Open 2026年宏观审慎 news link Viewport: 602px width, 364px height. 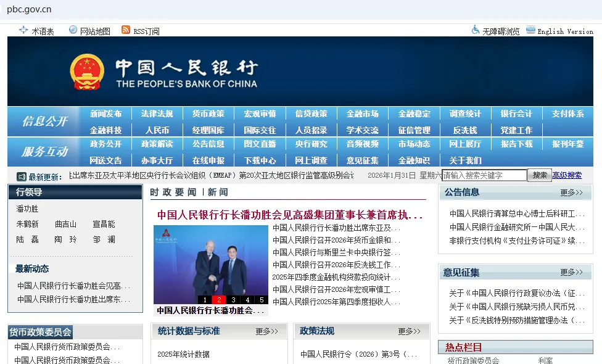(336, 289)
